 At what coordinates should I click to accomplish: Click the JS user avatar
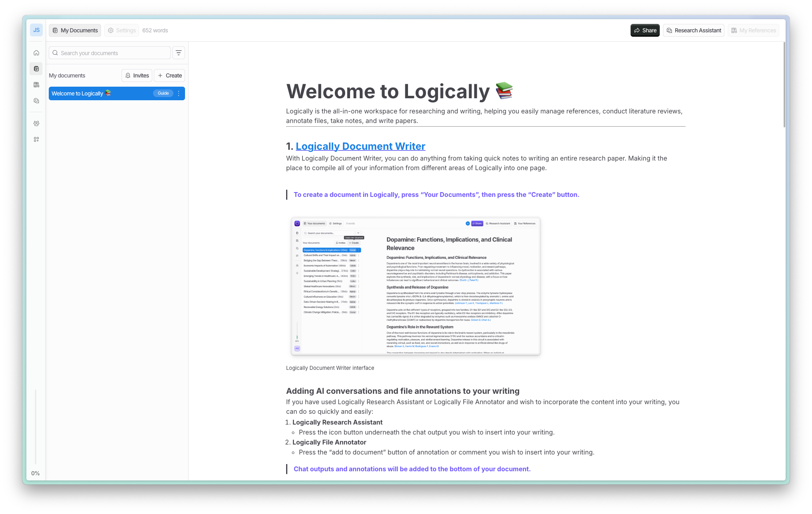click(x=36, y=30)
